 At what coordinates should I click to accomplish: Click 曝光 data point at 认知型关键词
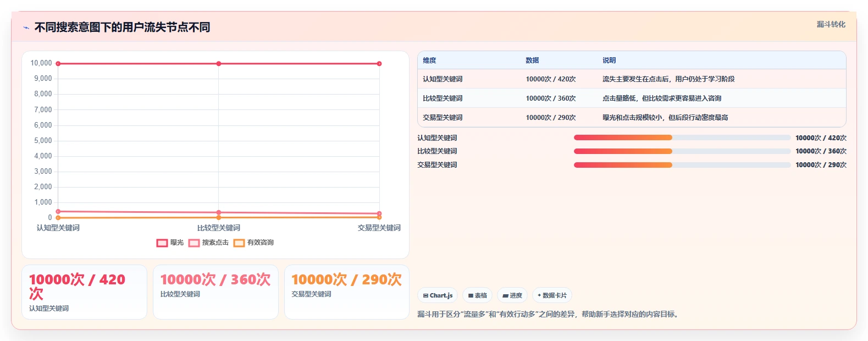pyautogui.click(x=58, y=64)
